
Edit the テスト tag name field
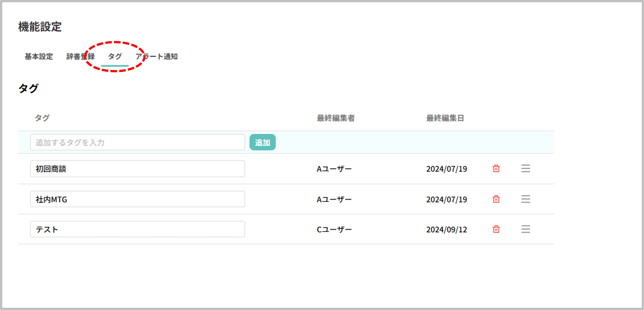coord(137,229)
